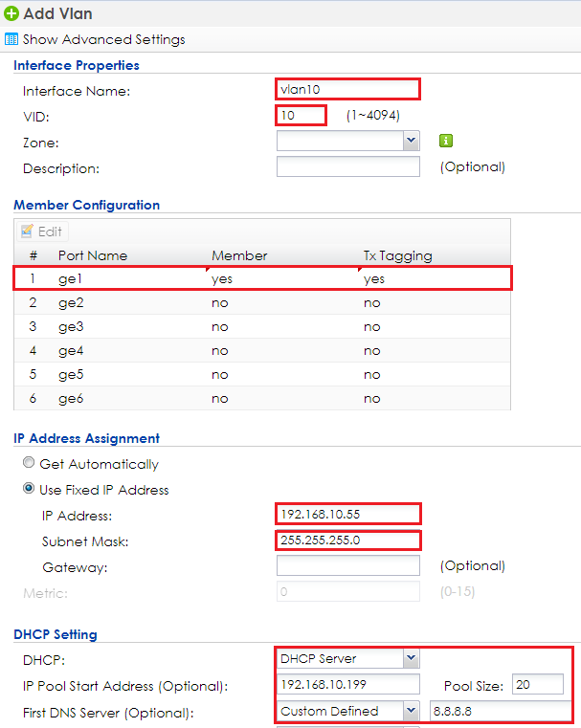Click the Member cell 'yes' for ge1

point(222,279)
